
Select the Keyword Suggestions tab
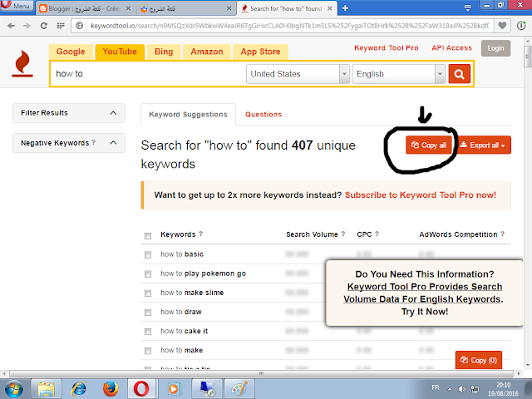coord(188,115)
